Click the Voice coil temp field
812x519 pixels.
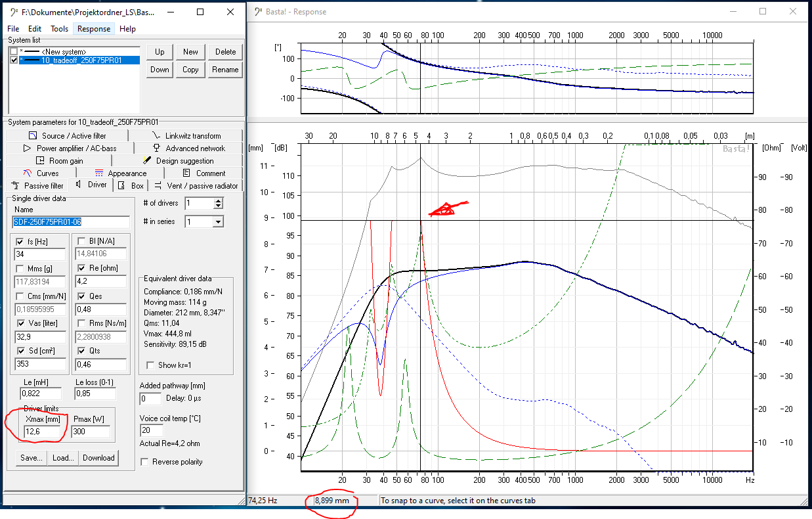[150, 430]
